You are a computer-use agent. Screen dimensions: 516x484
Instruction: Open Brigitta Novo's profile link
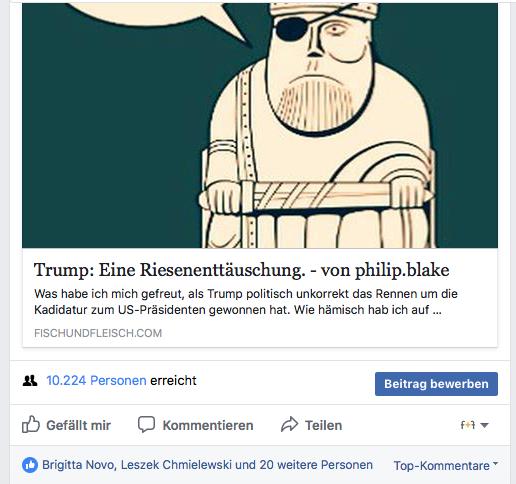[79, 465]
